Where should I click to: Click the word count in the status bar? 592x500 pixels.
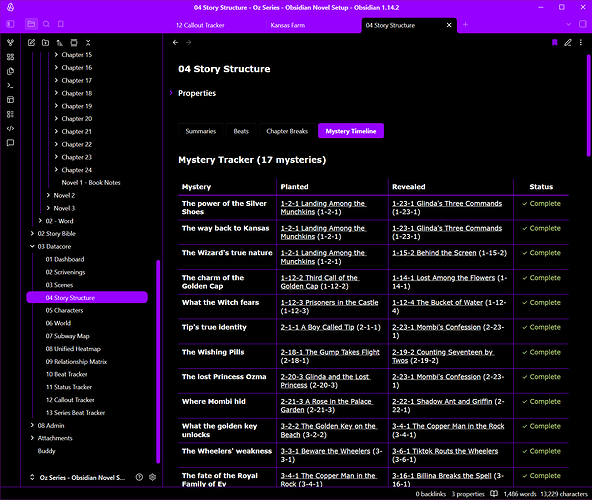coord(520,494)
